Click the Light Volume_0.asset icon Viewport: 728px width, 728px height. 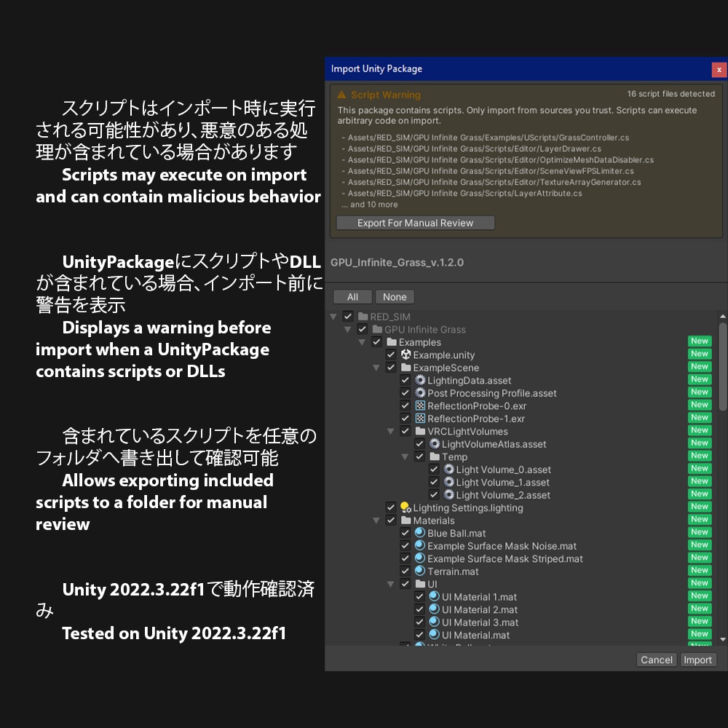click(449, 470)
